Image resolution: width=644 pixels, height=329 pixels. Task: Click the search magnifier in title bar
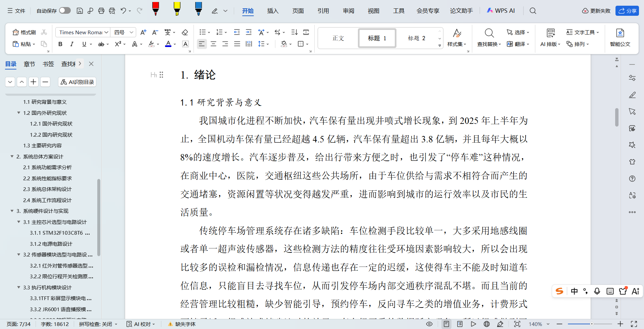tap(533, 11)
